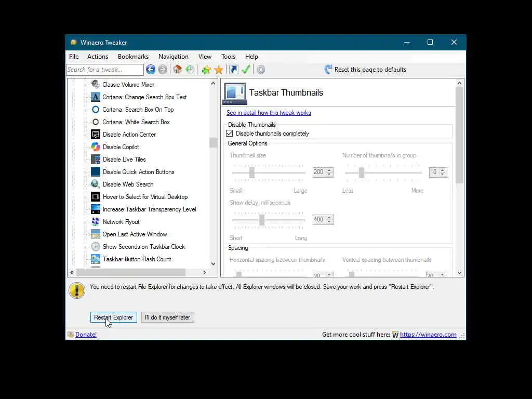Click the Disable Copilot colorful icon
The image size is (532, 399).
tap(96, 147)
